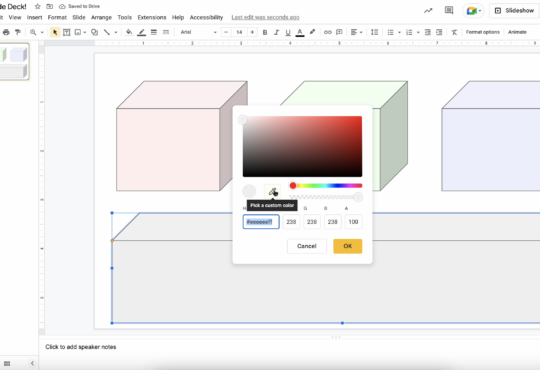Click the Border color pencil icon

tap(141, 32)
